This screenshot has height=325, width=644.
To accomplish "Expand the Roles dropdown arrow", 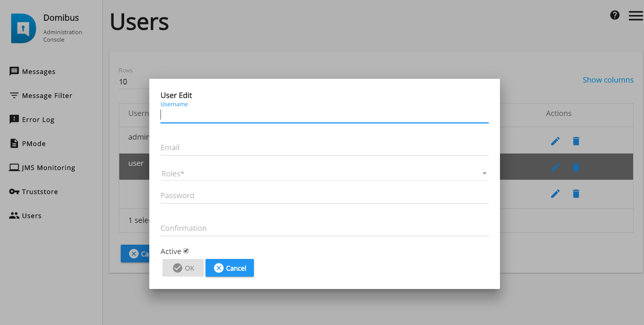I will 484,173.
